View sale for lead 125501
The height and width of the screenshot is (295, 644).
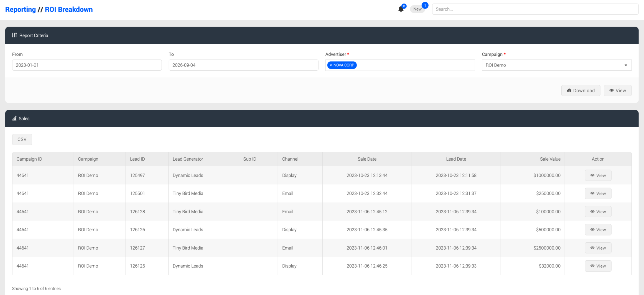point(598,193)
